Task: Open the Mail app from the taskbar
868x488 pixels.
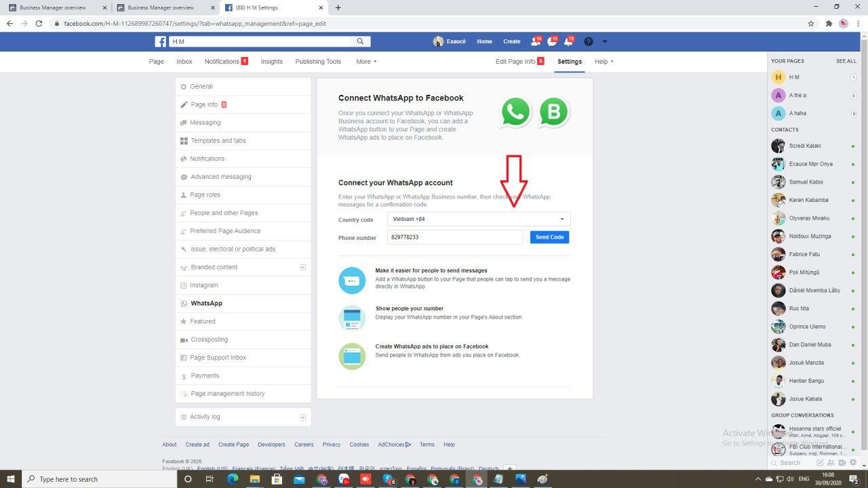Action: click(299, 479)
